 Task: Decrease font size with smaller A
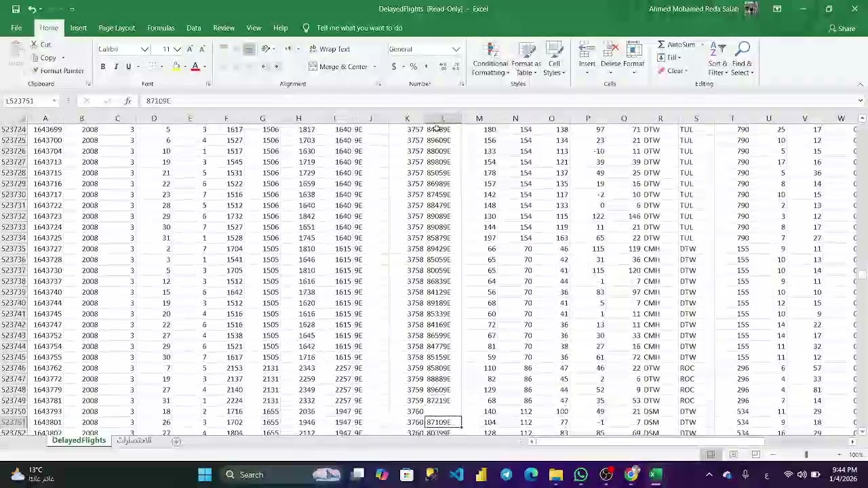pos(202,49)
